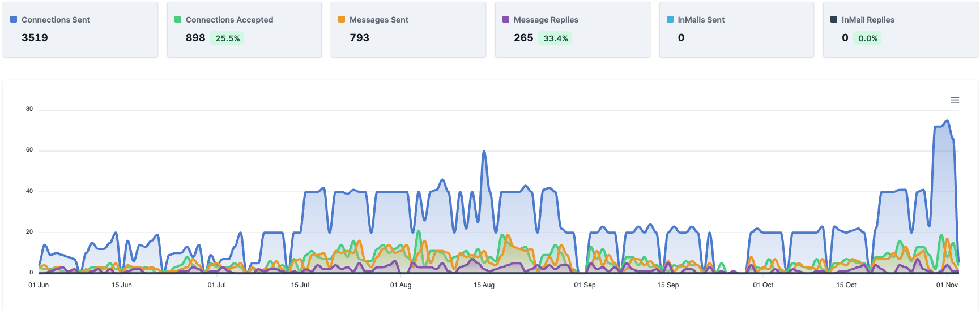Click the mid-August spike peak at 60
Viewport: 980px width, 310px height.
pos(484,152)
